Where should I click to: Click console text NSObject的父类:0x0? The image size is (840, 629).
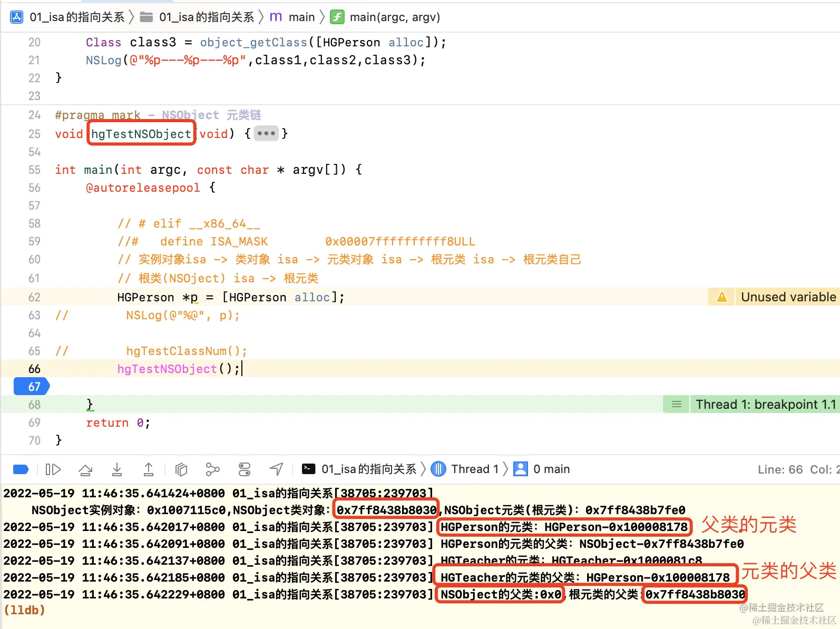pyautogui.click(x=501, y=594)
